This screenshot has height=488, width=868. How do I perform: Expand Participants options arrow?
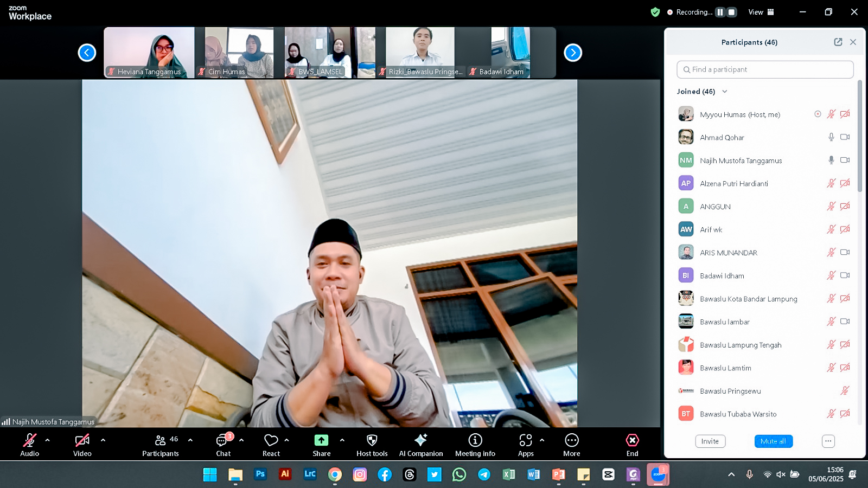[190, 440]
